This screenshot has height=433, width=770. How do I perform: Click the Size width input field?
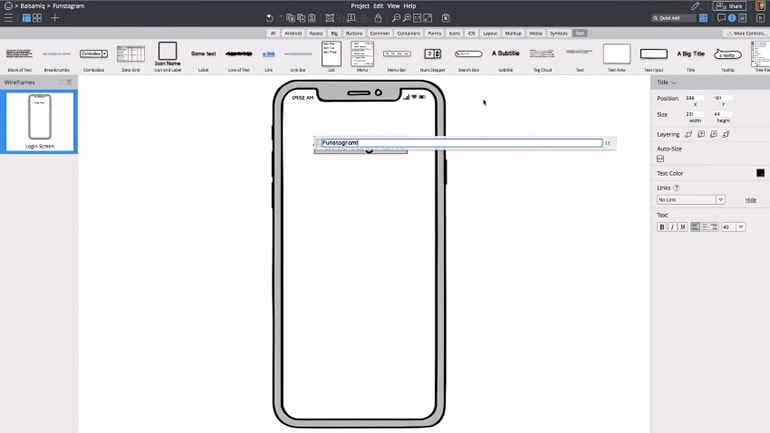pyautogui.click(x=694, y=114)
